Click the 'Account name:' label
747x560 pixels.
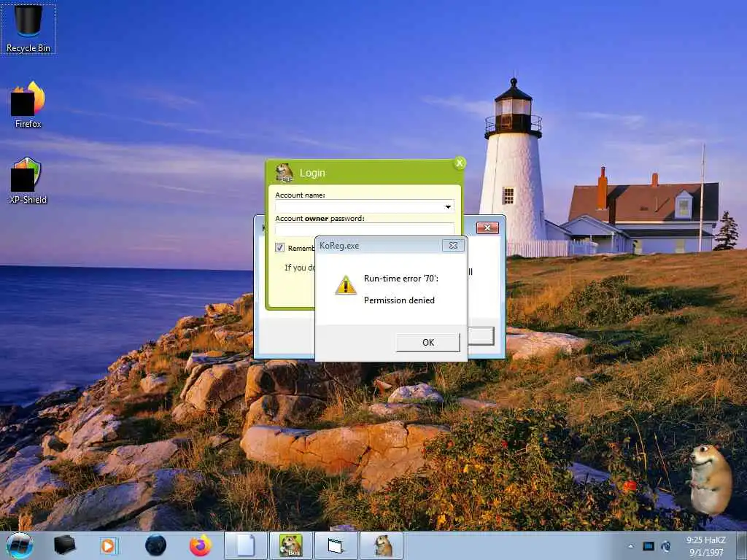[300, 195]
